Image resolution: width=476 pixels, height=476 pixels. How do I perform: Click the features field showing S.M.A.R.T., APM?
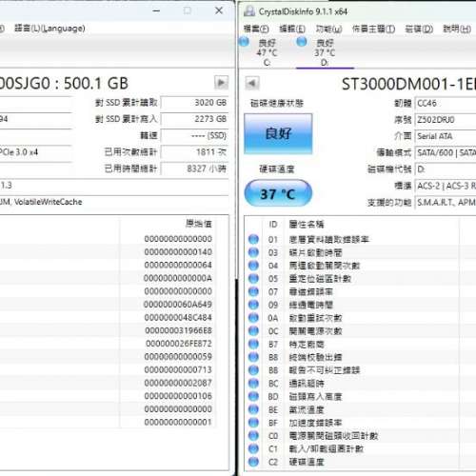446,202
